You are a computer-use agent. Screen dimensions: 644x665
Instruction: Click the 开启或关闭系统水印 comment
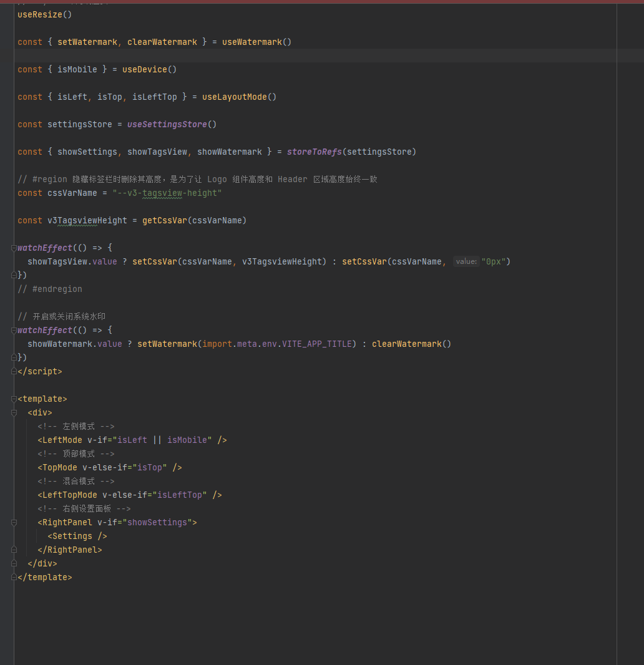tap(62, 316)
